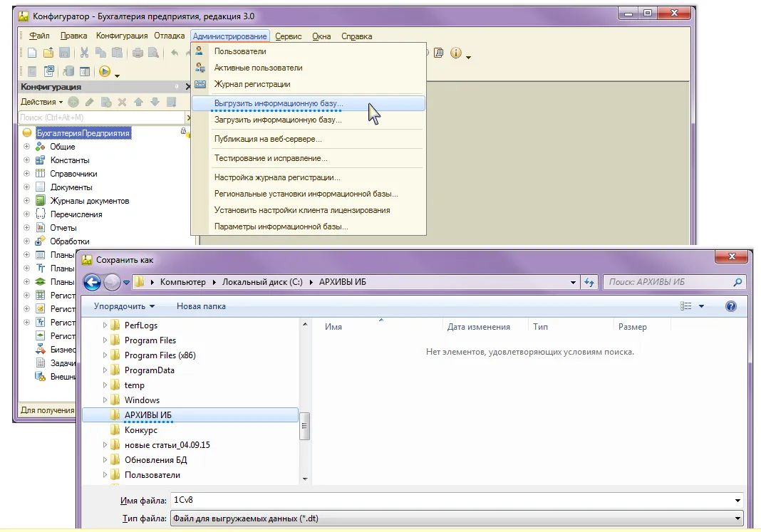Click the New document toolbar icon
The height and width of the screenshot is (532, 761).
click(x=32, y=53)
